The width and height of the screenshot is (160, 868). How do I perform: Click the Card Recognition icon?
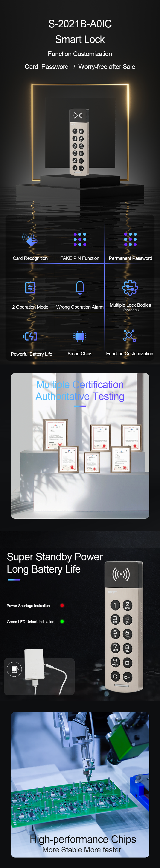pos(30,240)
